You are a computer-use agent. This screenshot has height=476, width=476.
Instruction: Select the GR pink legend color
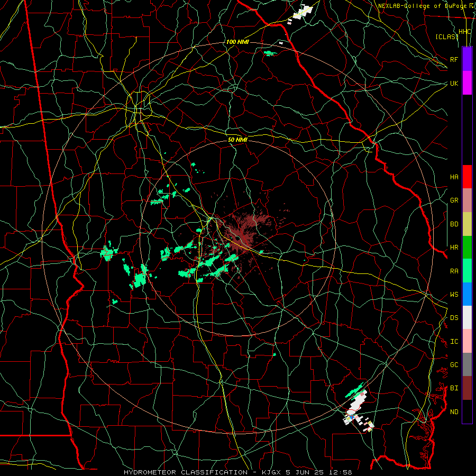pos(467,200)
